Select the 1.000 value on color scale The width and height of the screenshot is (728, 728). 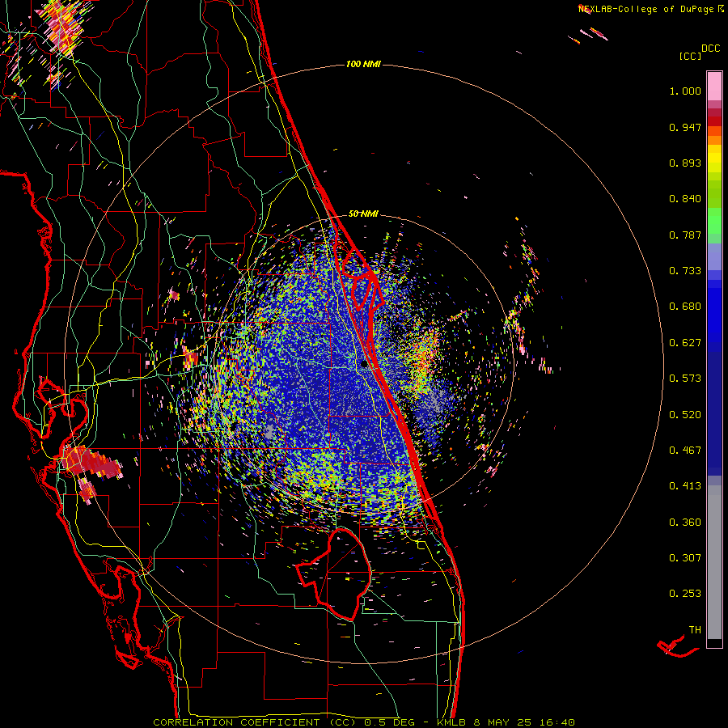coord(685,91)
